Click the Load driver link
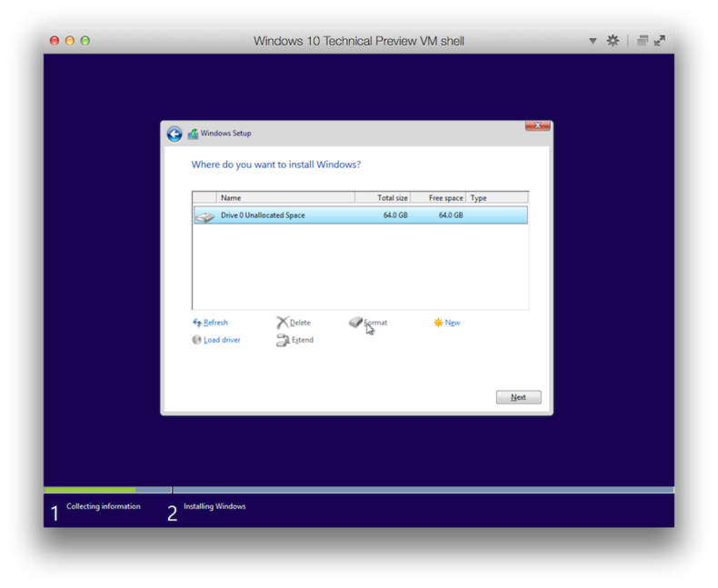718x588 pixels. 222,340
